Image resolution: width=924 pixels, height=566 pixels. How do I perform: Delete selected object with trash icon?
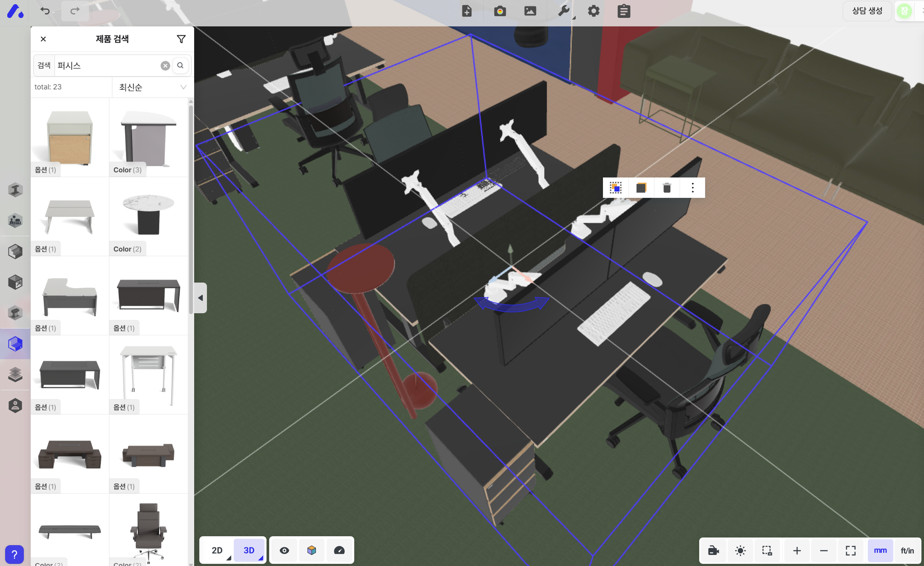tap(667, 188)
